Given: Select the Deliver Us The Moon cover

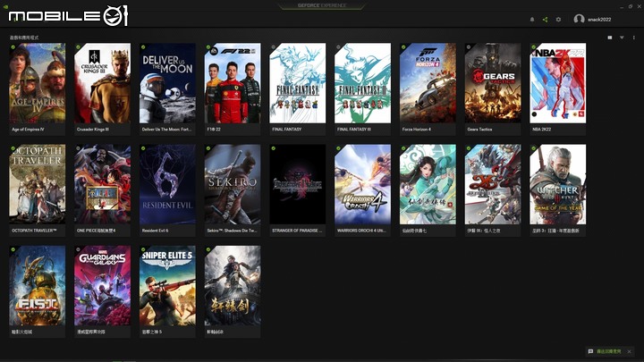Looking at the screenshot, I should pos(167,83).
